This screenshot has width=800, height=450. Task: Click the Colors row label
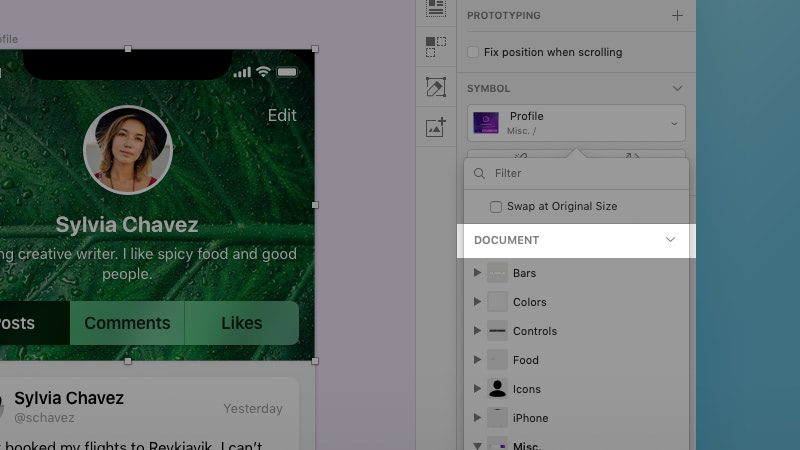tap(530, 302)
